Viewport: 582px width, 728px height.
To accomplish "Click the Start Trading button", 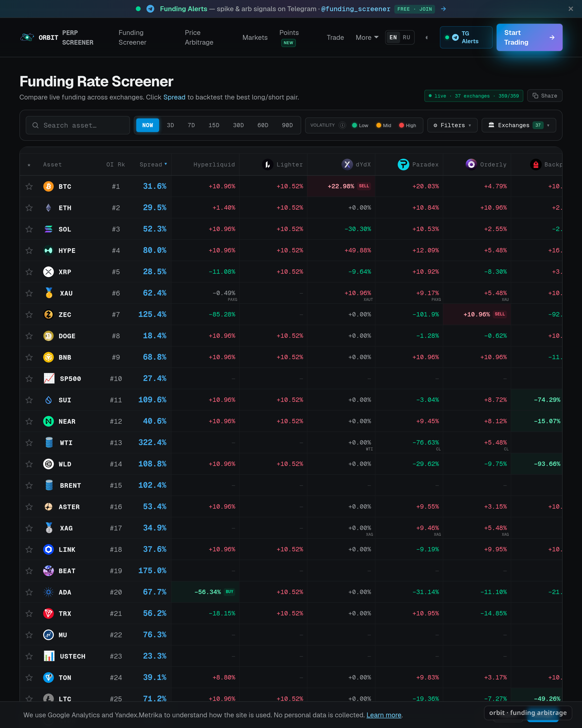I will (x=529, y=37).
